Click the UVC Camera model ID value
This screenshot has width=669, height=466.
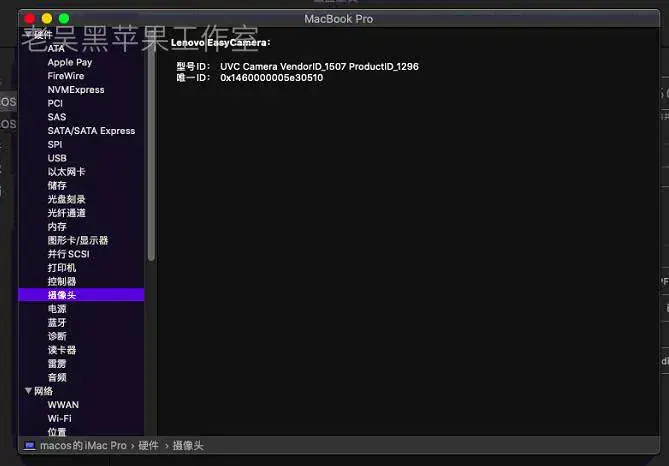pos(319,67)
